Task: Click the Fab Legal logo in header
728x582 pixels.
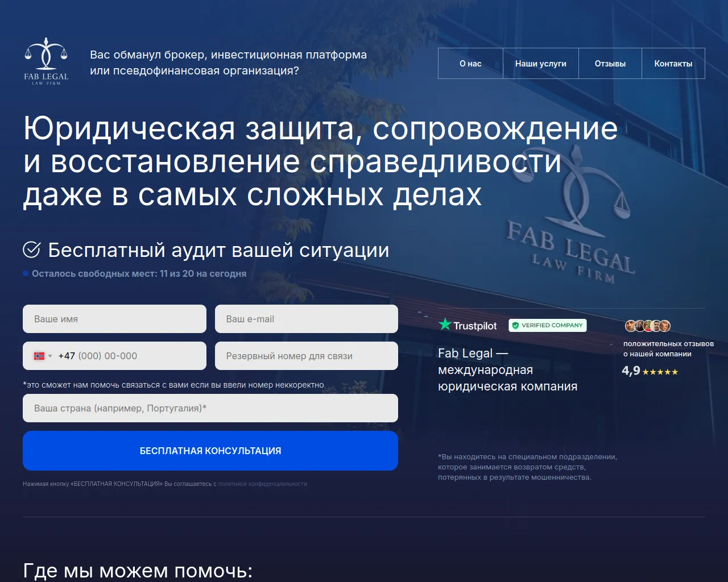Action: click(46, 62)
